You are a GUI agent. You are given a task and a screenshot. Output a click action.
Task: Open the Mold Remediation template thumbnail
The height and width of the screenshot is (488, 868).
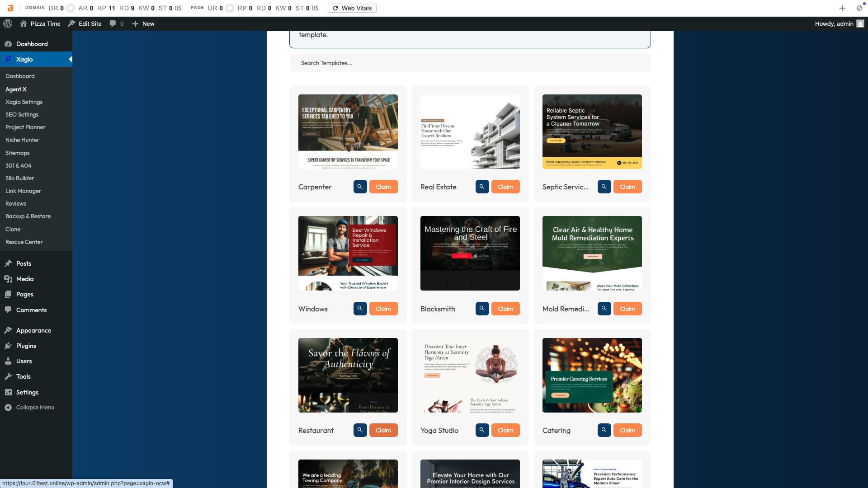pyautogui.click(x=592, y=253)
